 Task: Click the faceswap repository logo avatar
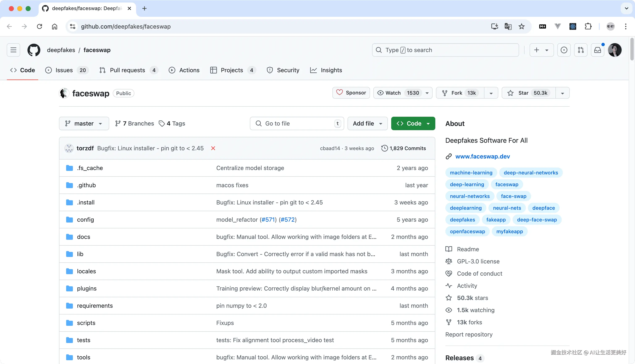tap(64, 93)
